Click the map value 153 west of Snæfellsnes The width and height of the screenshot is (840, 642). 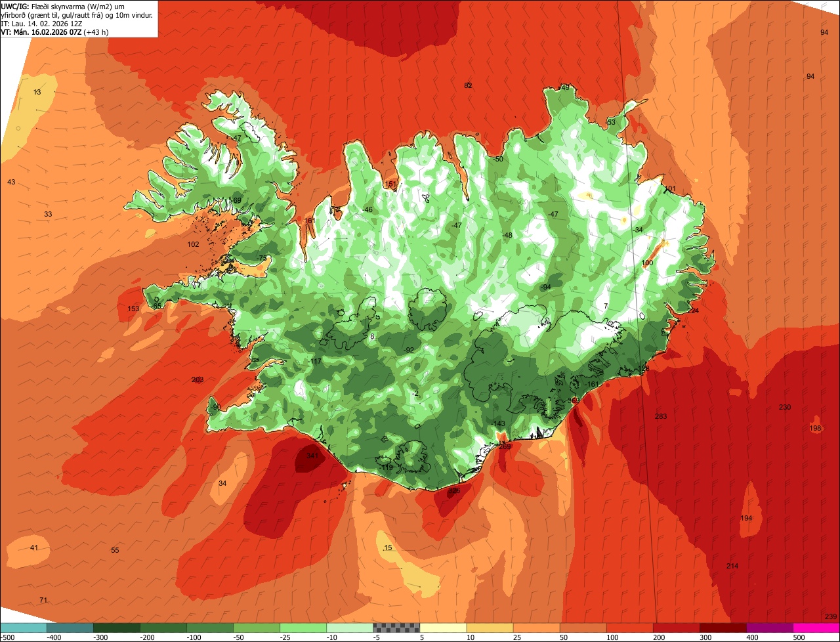pyautogui.click(x=133, y=309)
